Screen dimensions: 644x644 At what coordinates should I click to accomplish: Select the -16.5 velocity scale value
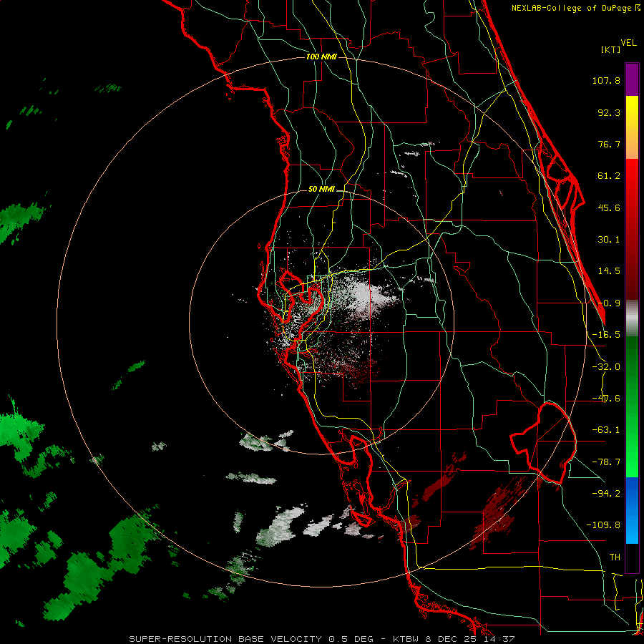pos(606,335)
